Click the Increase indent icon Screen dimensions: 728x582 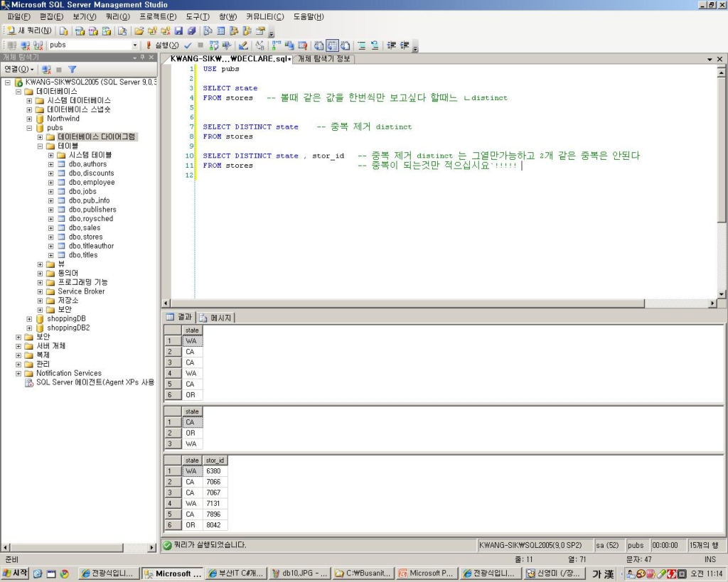point(405,45)
